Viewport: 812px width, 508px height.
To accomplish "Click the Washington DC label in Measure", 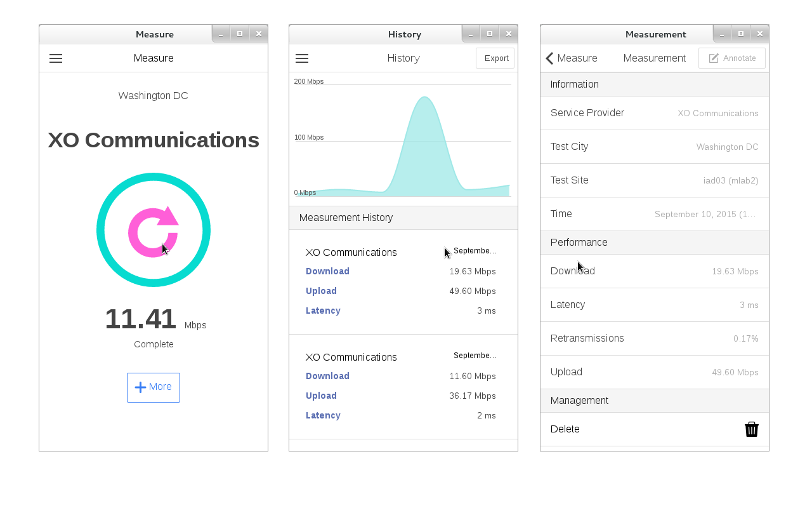I will click(x=154, y=96).
